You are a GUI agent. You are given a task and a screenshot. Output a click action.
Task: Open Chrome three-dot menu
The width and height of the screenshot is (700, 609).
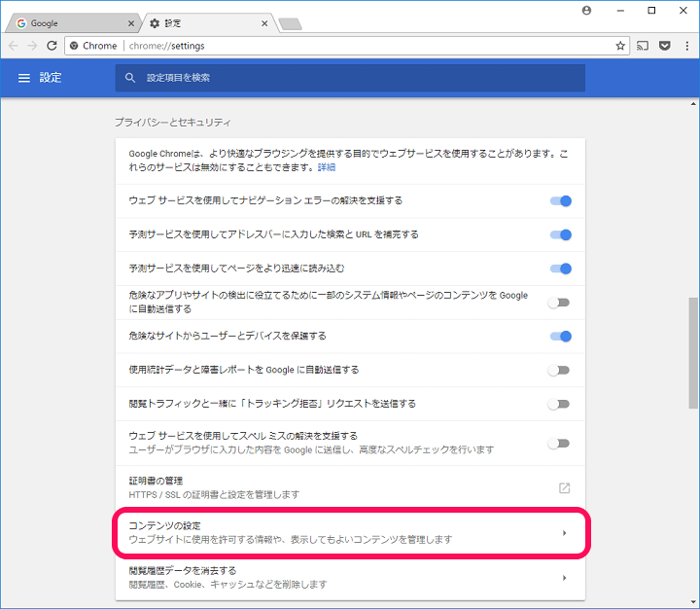pos(687,46)
